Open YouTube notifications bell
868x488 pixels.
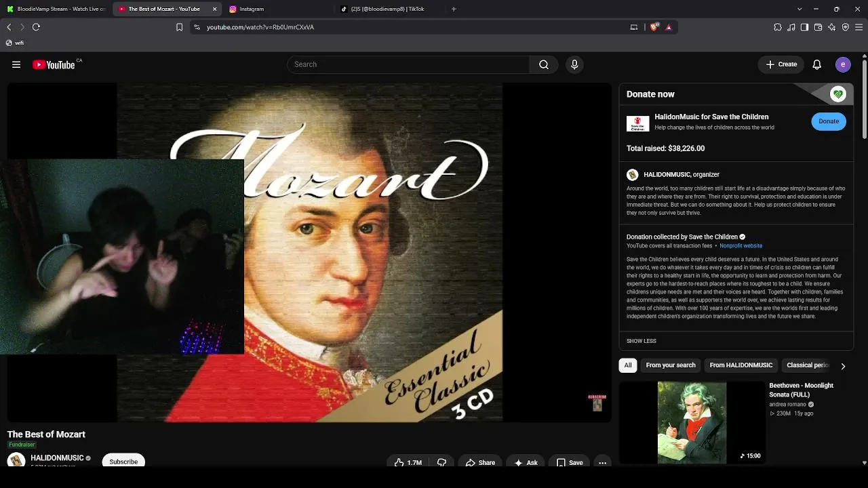pyautogui.click(x=817, y=64)
